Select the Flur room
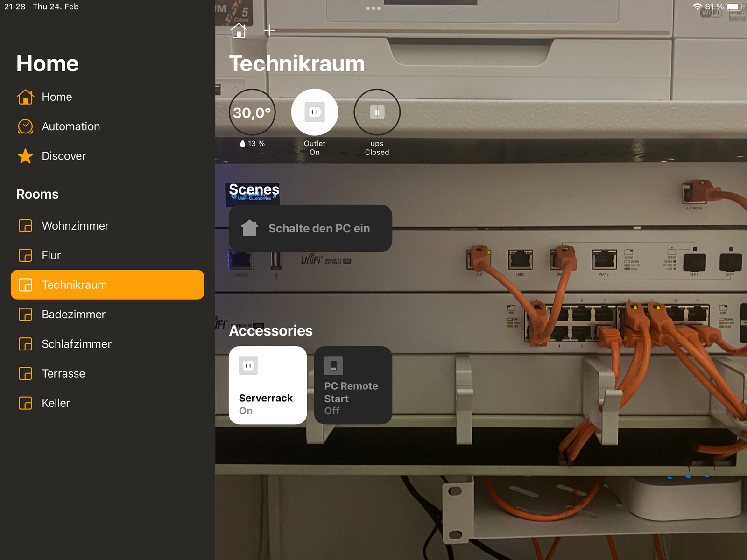The height and width of the screenshot is (560, 747). pyautogui.click(x=51, y=255)
